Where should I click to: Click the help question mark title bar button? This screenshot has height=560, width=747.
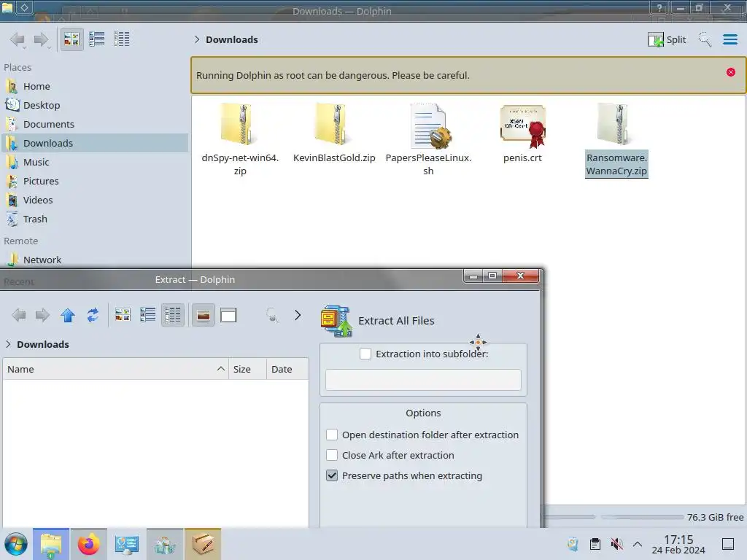(x=659, y=7)
